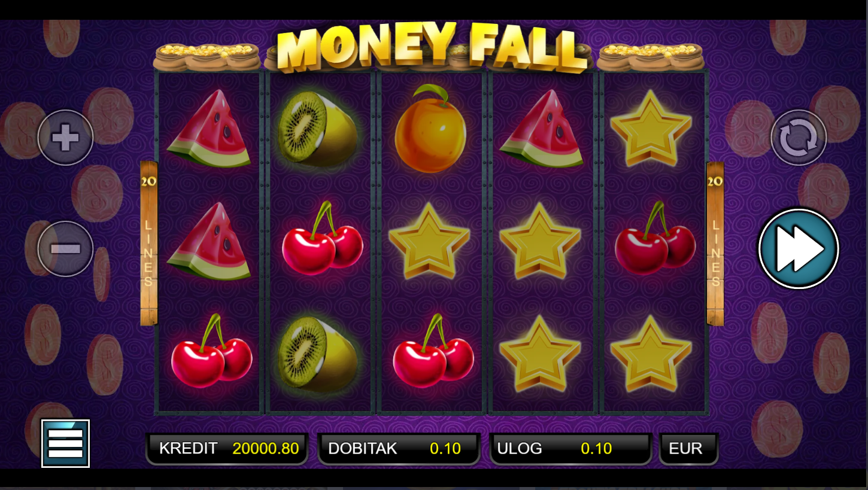868x490 pixels.
Task: Open the hamburger menu
Action: [x=65, y=443]
